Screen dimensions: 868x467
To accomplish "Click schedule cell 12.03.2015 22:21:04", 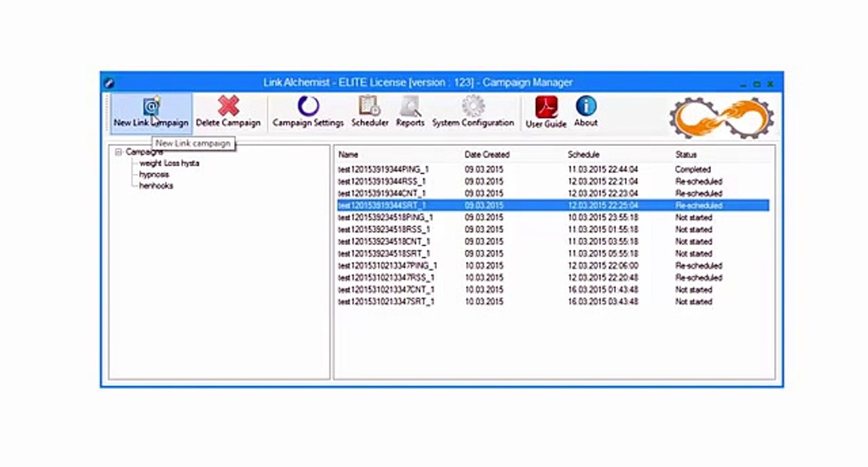I will pyautogui.click(x=603, y=182).
